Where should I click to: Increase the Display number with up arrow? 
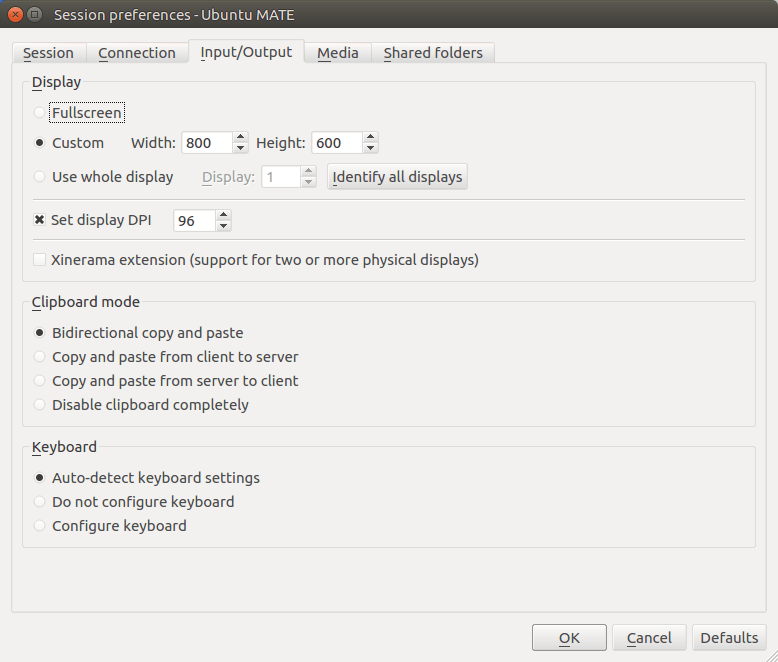pos(308,171)
